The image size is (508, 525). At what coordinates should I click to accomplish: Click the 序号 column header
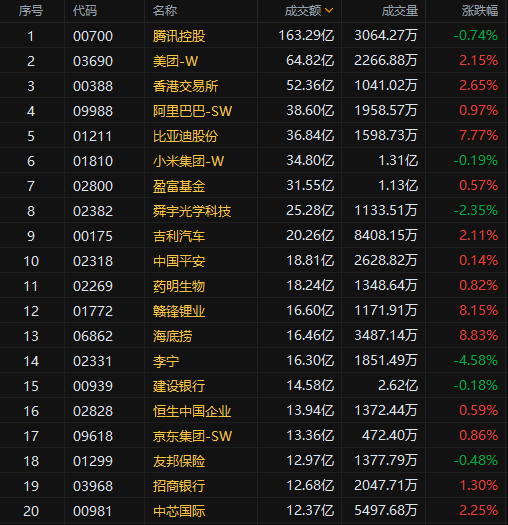[31, 11]
